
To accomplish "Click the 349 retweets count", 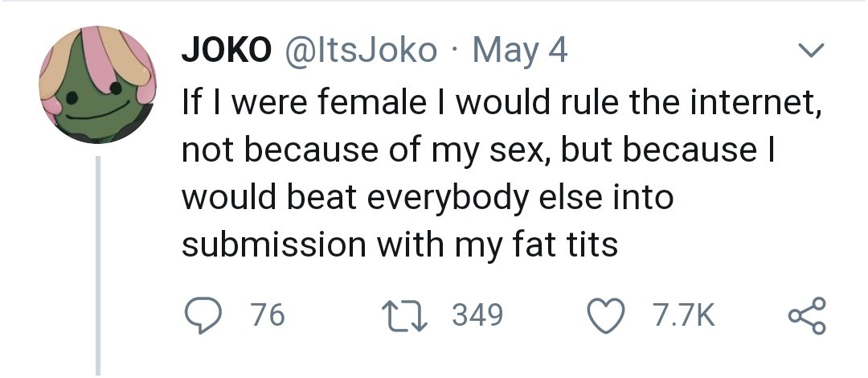I will click(x=477, y=314).
